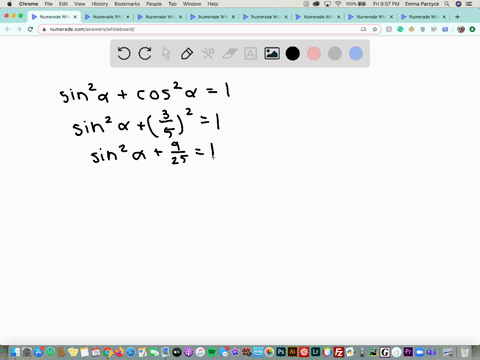Select the pen drawing tool

(x=187, y=53)
